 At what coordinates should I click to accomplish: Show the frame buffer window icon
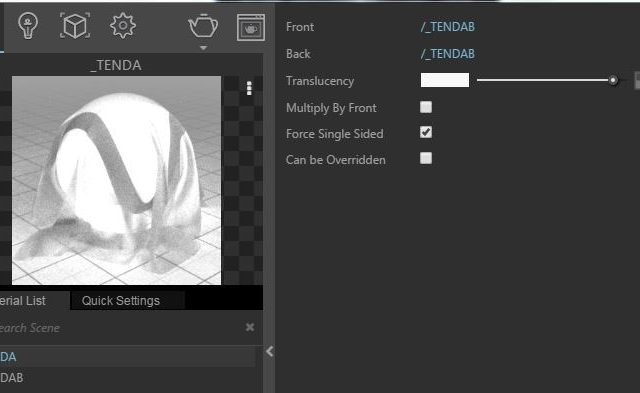click(251, 27)
